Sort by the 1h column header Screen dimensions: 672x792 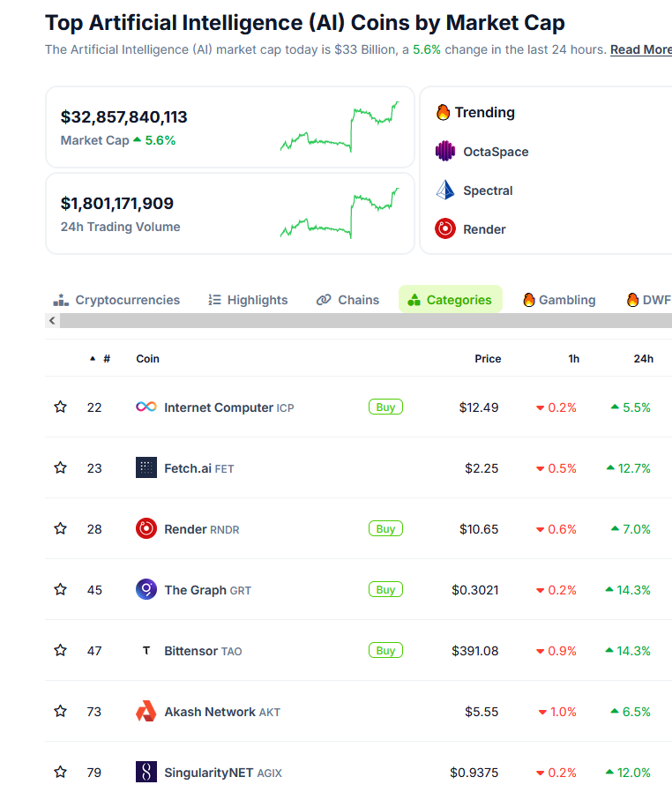[573, 359]
